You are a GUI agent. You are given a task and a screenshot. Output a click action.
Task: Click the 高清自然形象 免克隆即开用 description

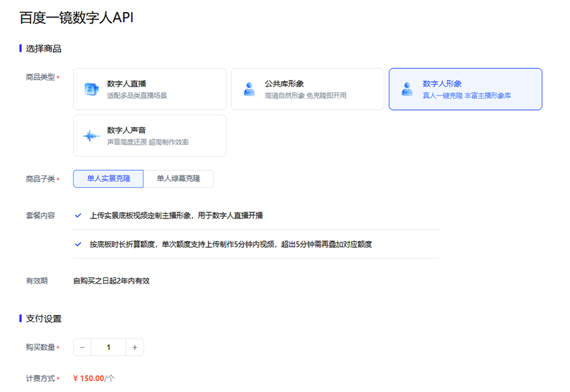[305, 96]
